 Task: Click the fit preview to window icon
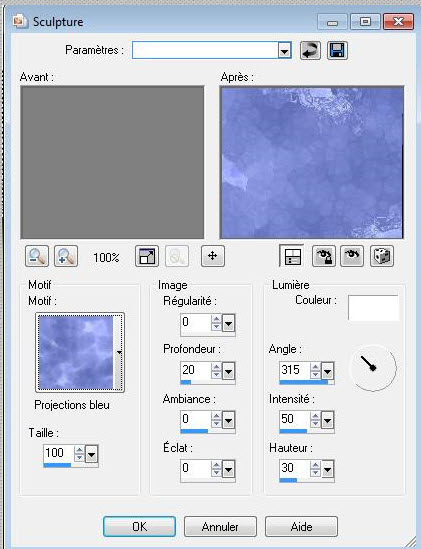[147, 256]
